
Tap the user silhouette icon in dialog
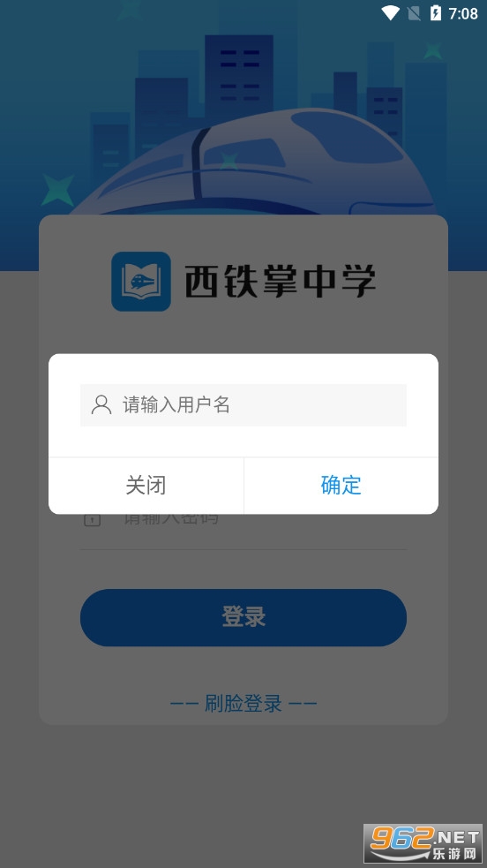coord(101,404)
